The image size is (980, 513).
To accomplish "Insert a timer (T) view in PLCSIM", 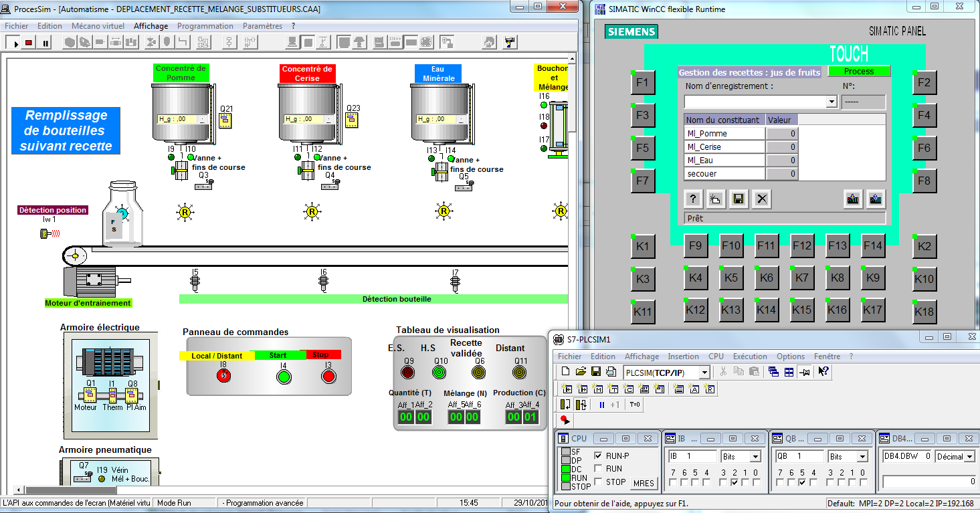I will point(613,389).
